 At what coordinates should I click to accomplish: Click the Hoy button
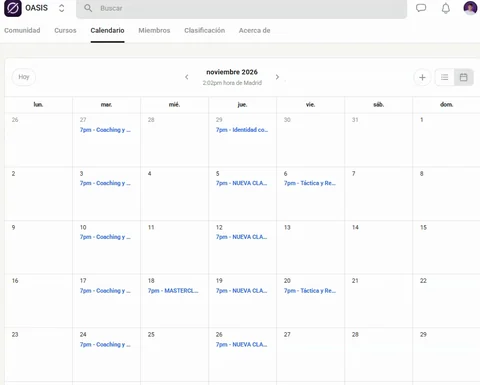[x=24, y=77]
